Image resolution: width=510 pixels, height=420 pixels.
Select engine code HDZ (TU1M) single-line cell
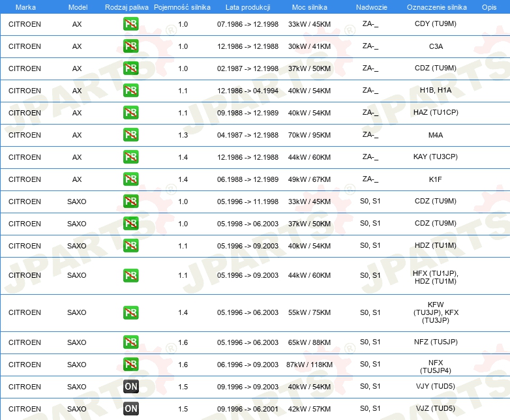click(436, 245)
